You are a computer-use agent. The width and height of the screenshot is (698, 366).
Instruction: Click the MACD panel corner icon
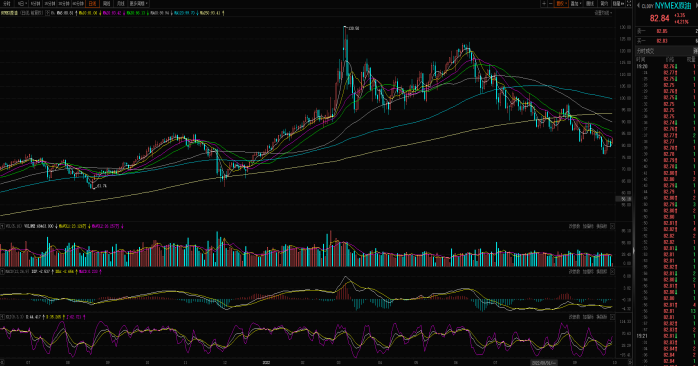click(2, 272)
